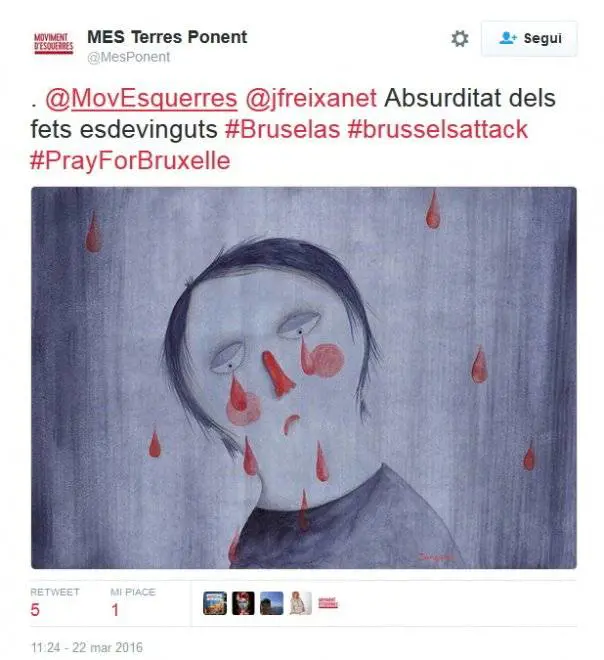
Task: Open the @jfreixanet mention
Action: (311, 99)
